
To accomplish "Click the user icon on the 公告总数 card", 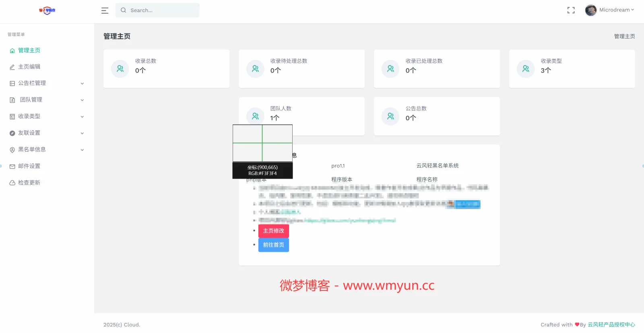I will tap(390, 116).
